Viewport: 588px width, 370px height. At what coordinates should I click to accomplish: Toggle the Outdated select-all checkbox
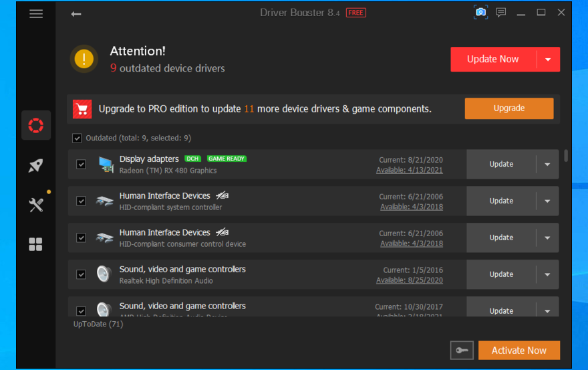coord(77,138)
